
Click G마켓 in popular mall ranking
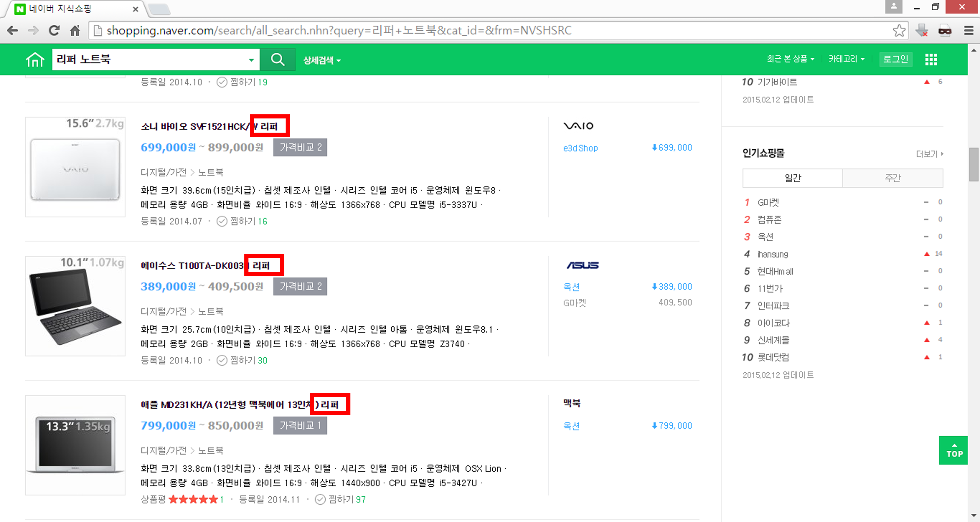tap(768, 202)
